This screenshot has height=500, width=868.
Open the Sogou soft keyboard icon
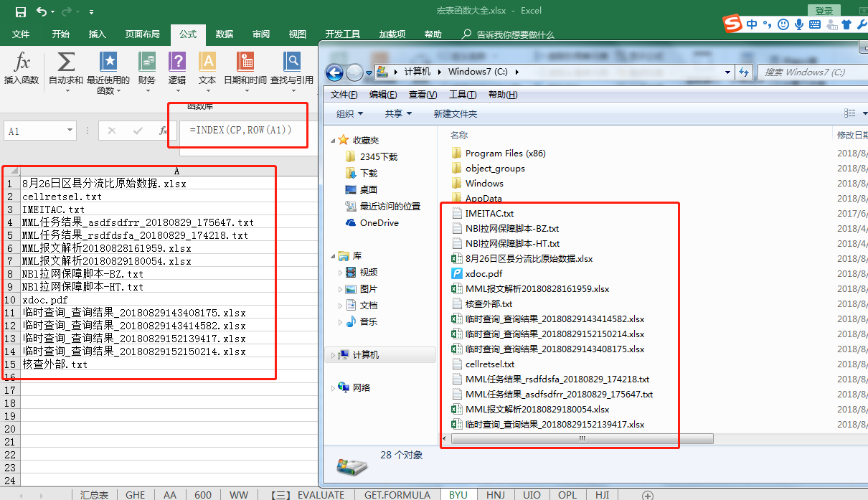pos(815,24)
